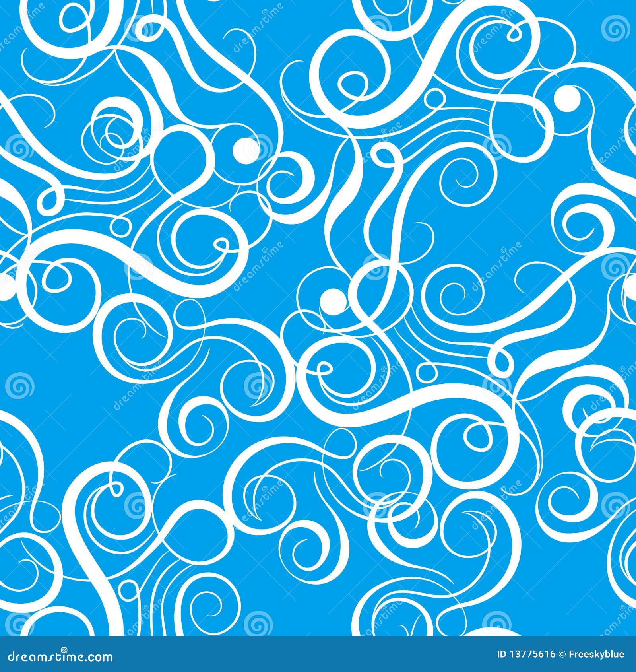Click the Freeskyblue author credit
Image resolution: width=636 pixels, height=672 pixels.
tap(595, 654)
